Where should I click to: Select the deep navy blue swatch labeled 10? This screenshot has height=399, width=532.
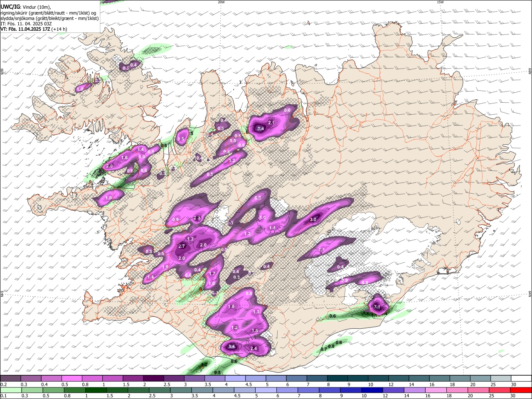372,390
